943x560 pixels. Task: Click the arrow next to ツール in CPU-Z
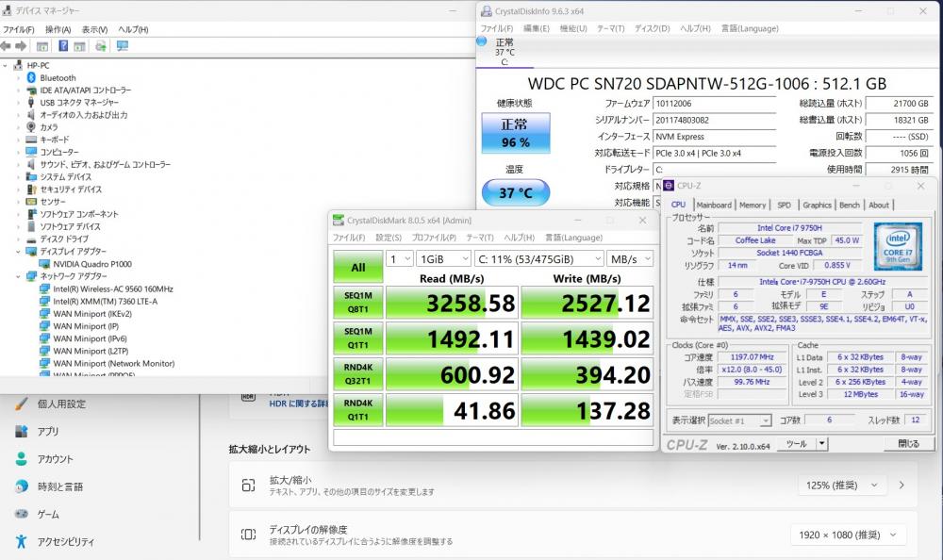[821, 444]
